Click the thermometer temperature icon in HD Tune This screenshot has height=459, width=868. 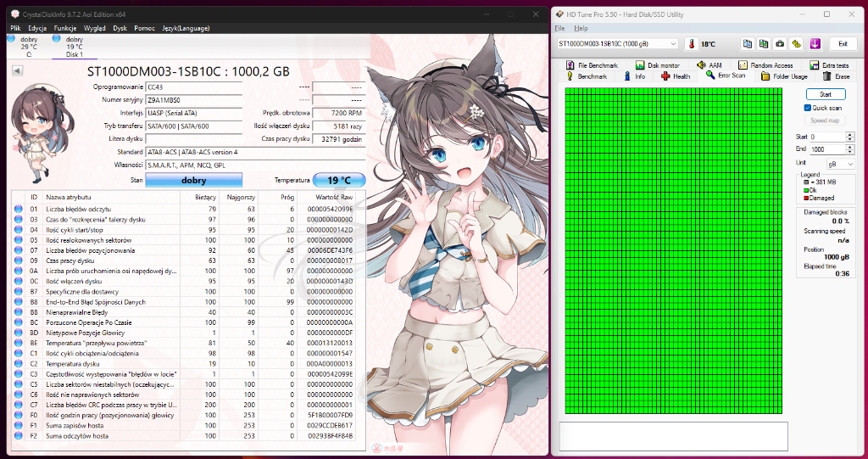point(692,44)
